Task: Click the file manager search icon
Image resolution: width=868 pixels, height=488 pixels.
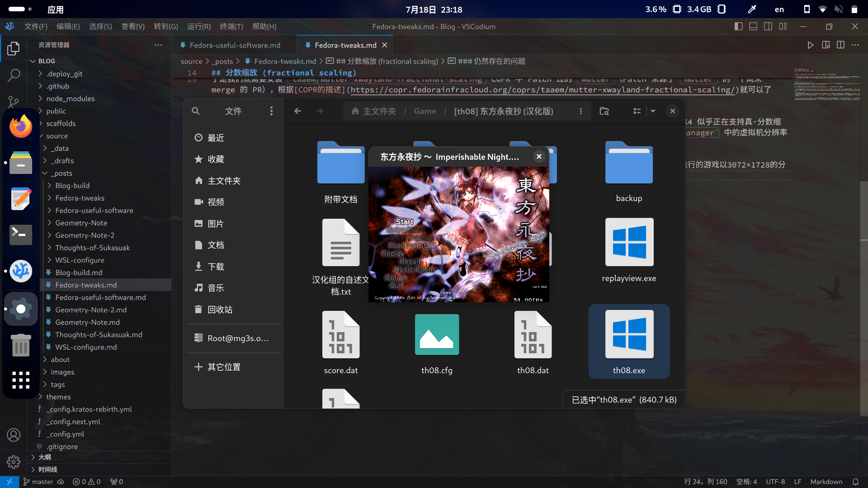Action: tap(195, 111)
